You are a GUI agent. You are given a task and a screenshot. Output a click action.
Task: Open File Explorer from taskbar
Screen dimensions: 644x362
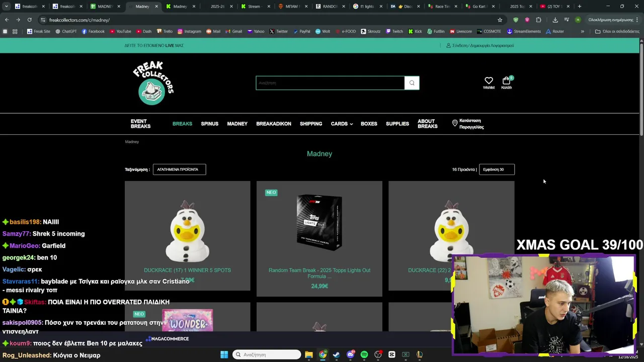pos(309,354)
